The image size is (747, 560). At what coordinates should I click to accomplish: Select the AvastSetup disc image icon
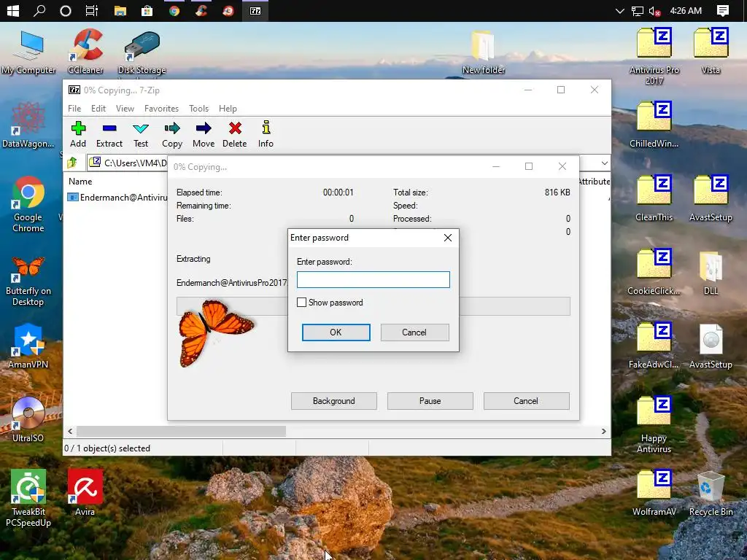coord(711,346)
